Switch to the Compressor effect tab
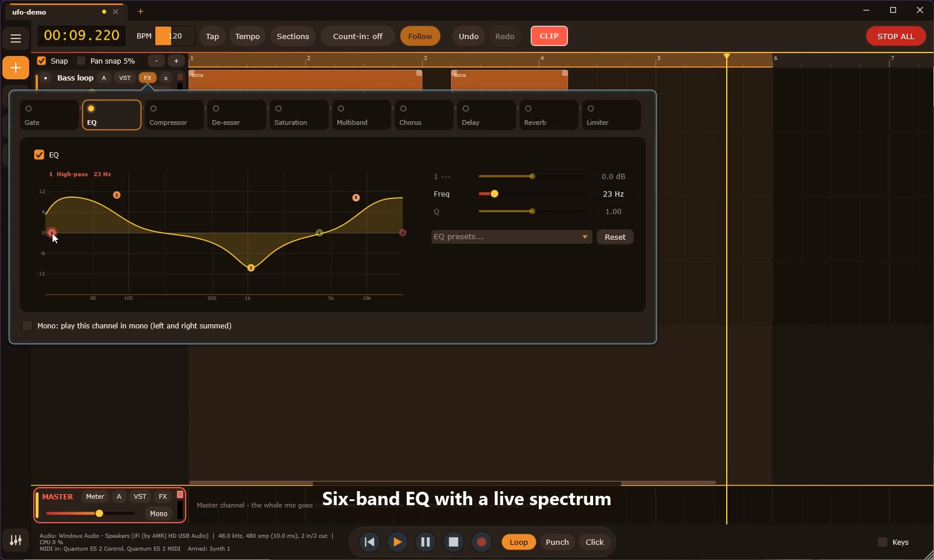The height and width of the screenshot is (560, 934). [174, 115]
